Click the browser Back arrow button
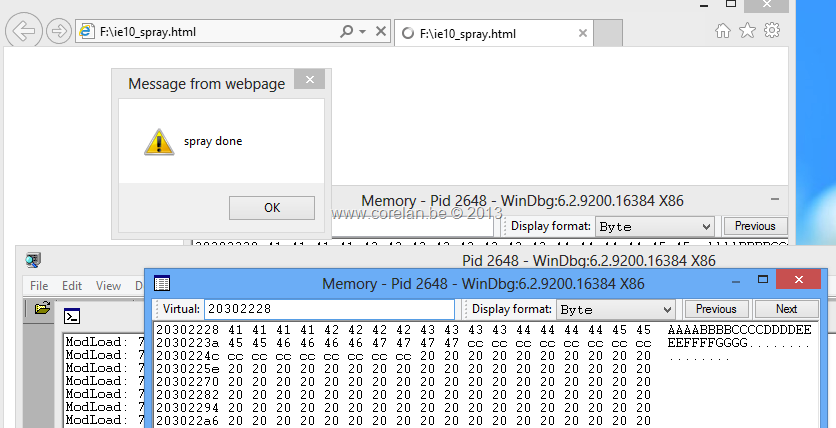836x428 pixels. click(23, 31)
